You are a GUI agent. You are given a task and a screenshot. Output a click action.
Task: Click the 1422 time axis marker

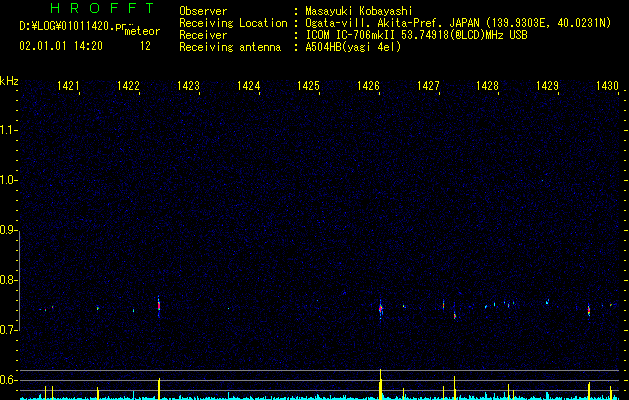pos(128,85)
